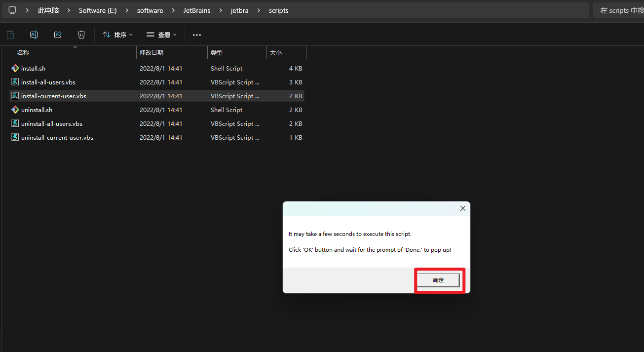The width and height of the screenshot is (644, 352).
Task: Click the Shell Script type of uninstall.sh
Action: click(x=227, y=110)
